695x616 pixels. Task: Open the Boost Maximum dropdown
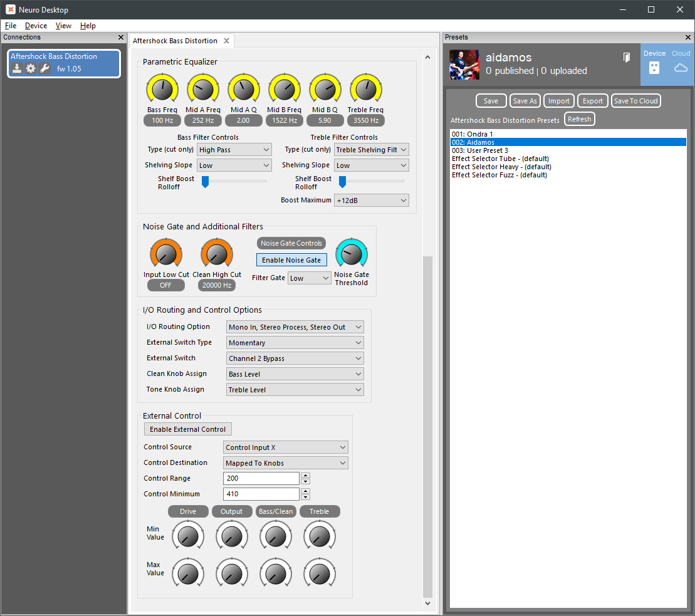pos(372,201)
